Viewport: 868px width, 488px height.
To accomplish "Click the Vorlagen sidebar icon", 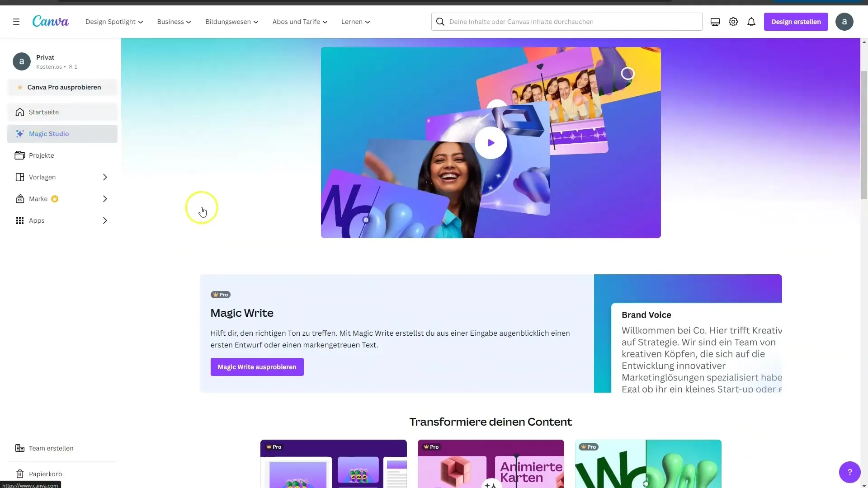I will 20,177.
